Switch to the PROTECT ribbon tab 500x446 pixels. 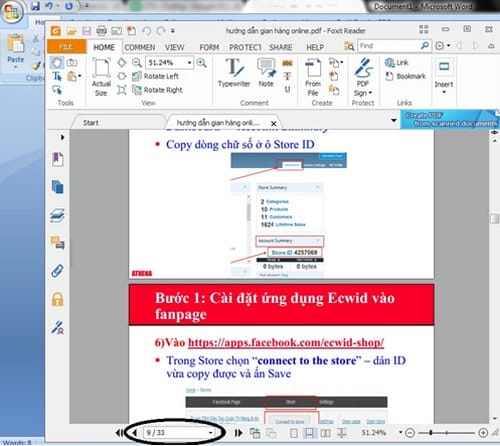point(245,47)
